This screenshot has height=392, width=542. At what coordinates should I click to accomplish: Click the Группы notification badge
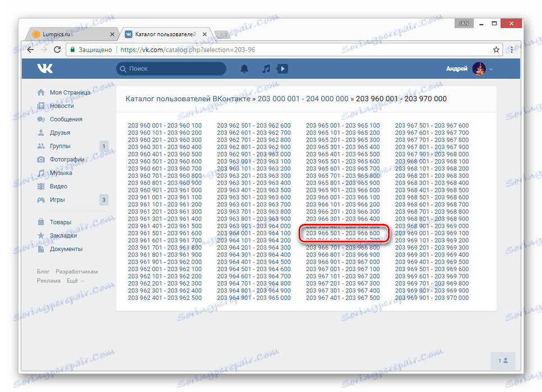coord(103,146)
